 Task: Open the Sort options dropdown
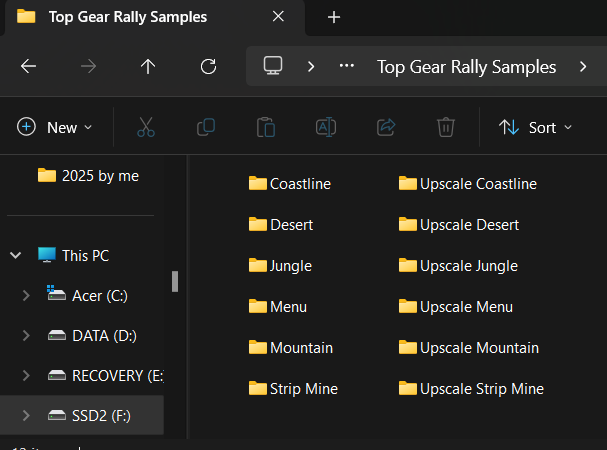[535, 127]
